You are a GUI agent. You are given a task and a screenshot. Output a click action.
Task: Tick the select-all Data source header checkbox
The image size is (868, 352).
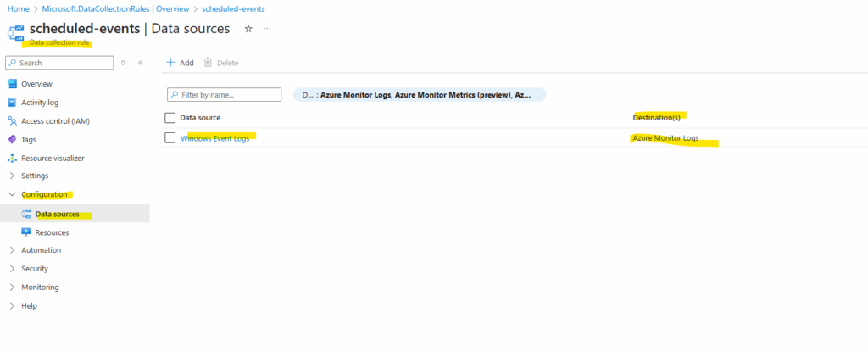[x=170, y=118]
